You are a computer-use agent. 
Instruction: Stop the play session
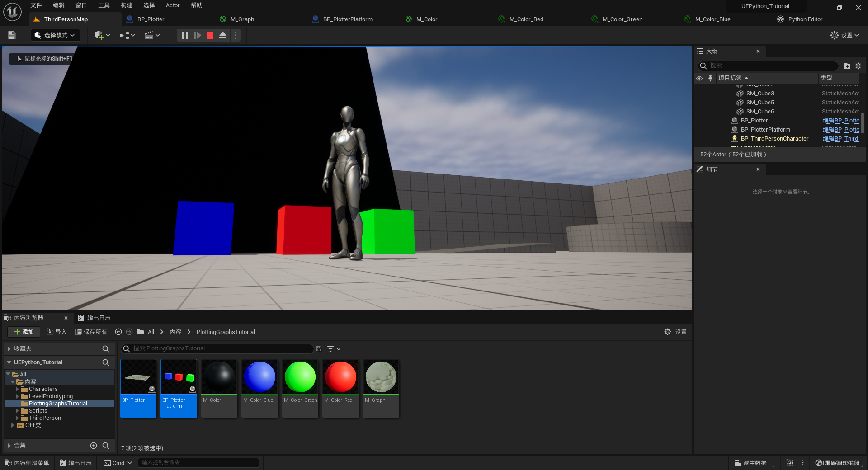pyautogui.click(x=210, y=35)
